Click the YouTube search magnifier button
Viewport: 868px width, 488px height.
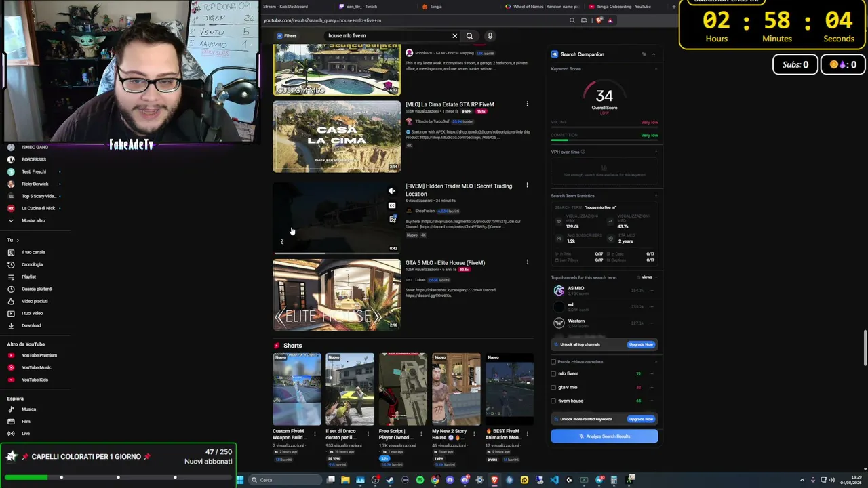pyautogui.click(x=469, y=36)
